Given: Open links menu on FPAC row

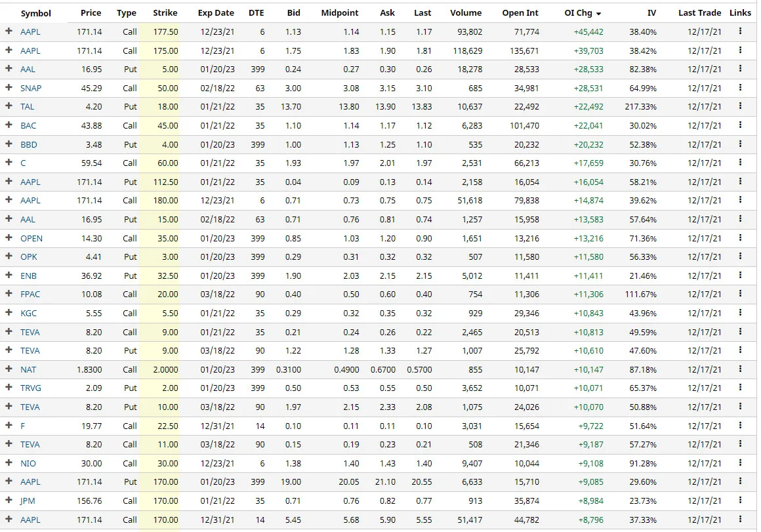Looking at the screenshot, I should coord(740,293).
